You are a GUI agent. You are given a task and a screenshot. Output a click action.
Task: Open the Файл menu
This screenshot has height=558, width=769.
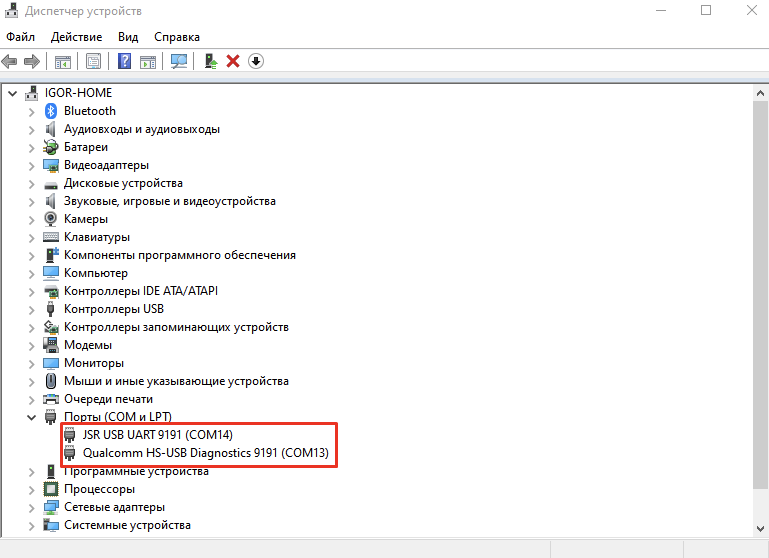tap(21, 37)
